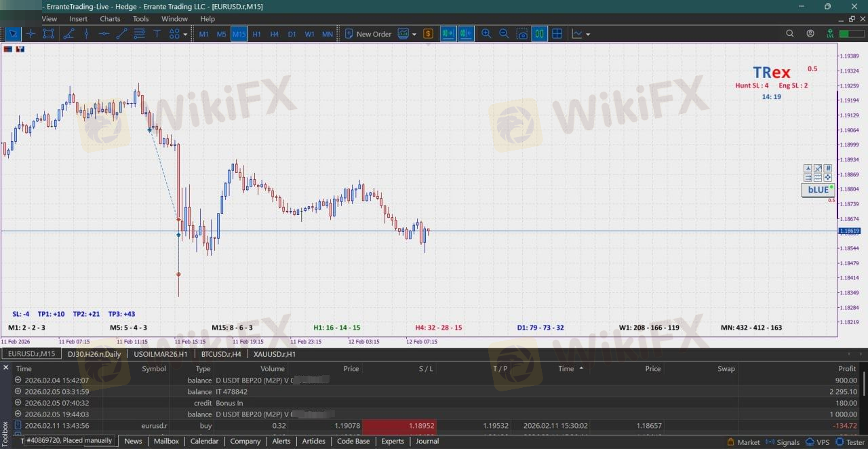
Task: Switch chart to D1 timeframe
Action: (292, 34)
